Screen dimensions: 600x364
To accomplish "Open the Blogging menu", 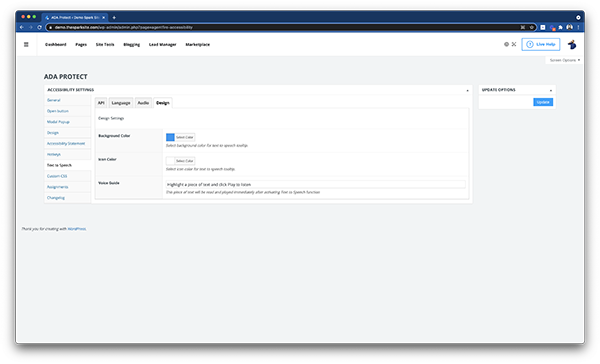I will click(132, 44).
